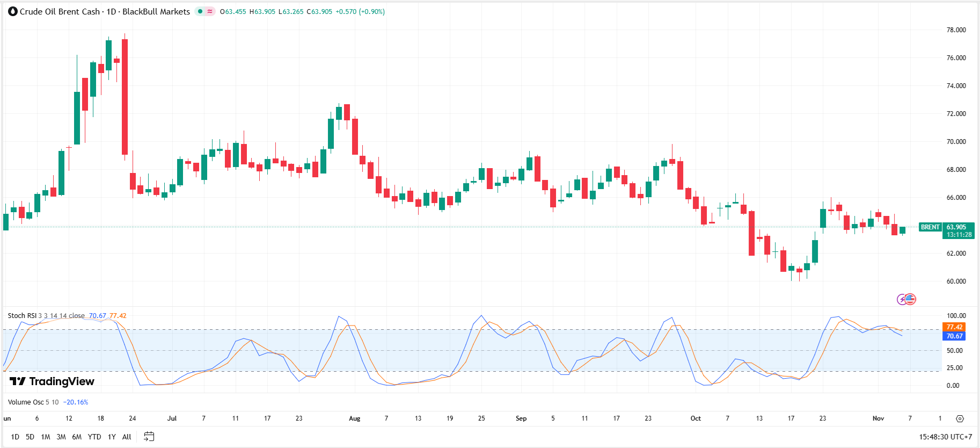Image resolution: width=980 pixels, height=448 pixels.
Task: Choose the 3M range tab
Action: (x=61, y=437)
